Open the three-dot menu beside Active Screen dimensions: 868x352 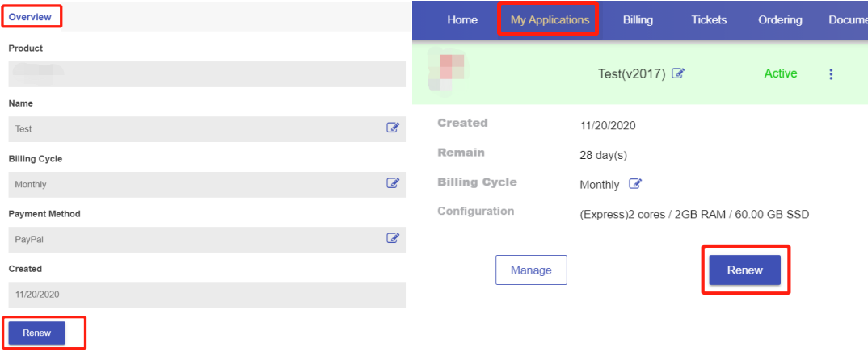pyautogui.click(x=831, y=74)
